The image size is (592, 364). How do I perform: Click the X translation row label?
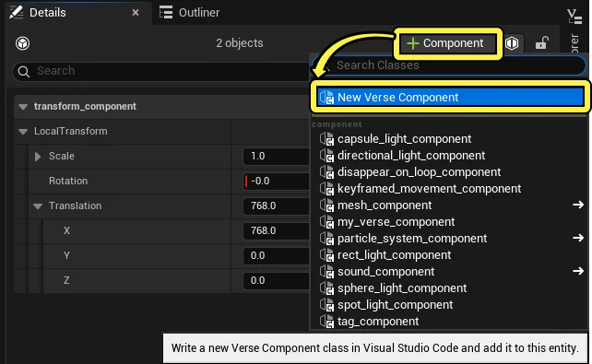tap(66, 231)
